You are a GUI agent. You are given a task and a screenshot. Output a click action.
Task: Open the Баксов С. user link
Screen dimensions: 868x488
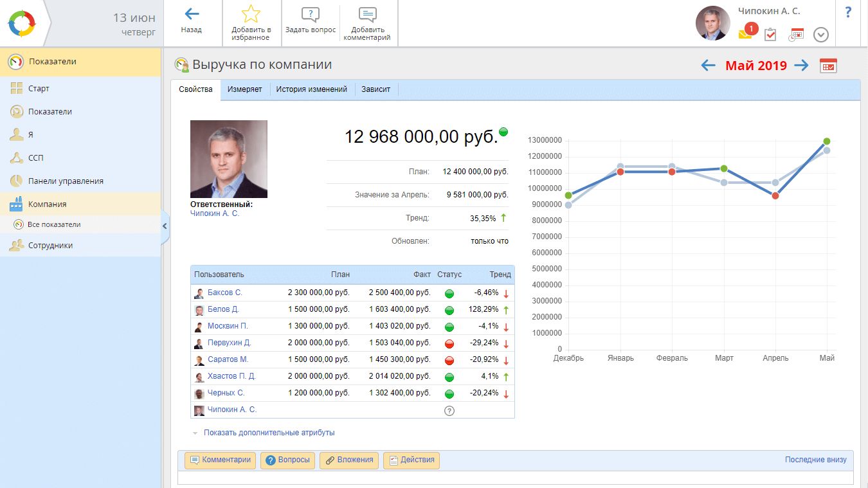click(x=224, y=293)
